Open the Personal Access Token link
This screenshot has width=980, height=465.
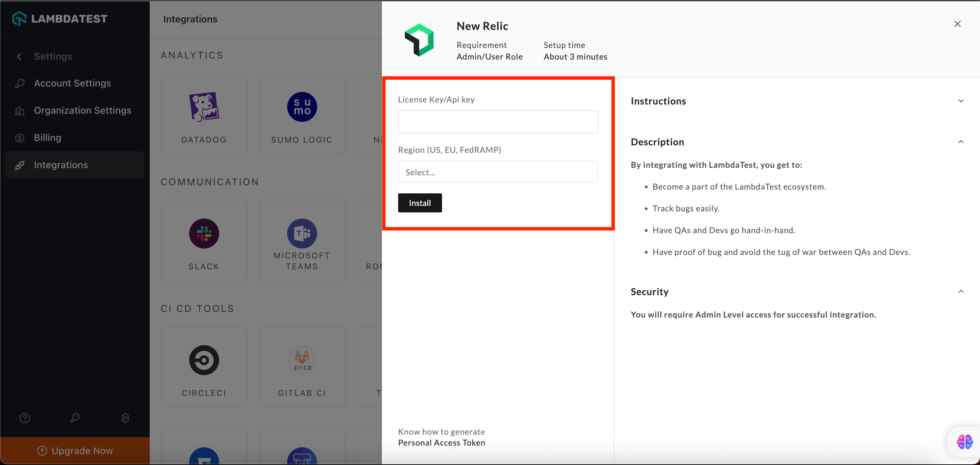pos(441,443)
